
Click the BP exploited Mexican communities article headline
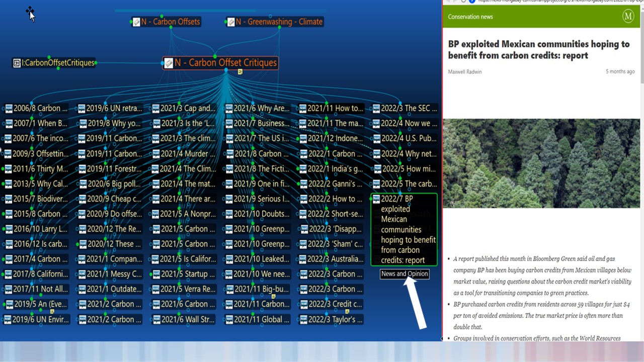pos(539,50)
